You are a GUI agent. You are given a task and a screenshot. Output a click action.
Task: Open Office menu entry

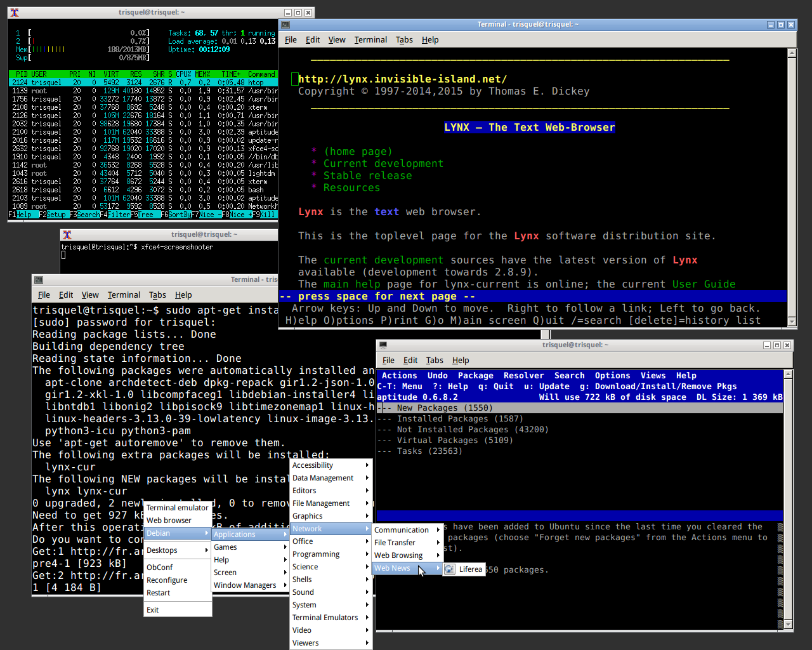pyautogui.click(x=331, y=541)
